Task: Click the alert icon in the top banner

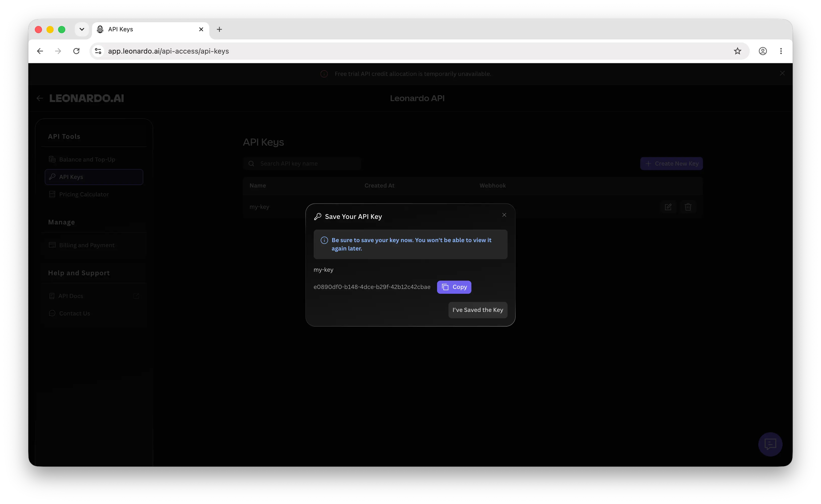Action: pos(324,74)
